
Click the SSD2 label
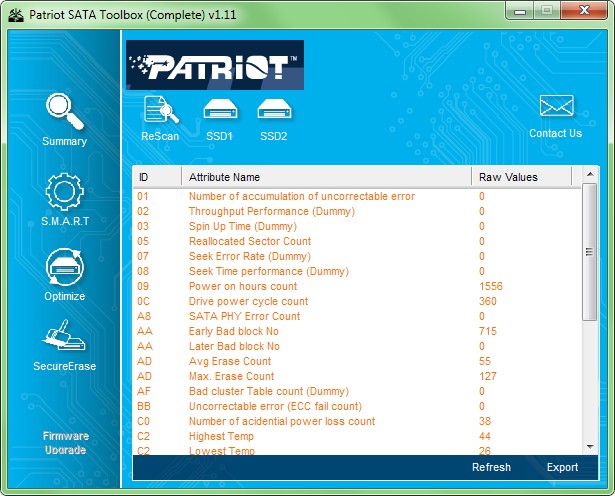pos(274,136)
